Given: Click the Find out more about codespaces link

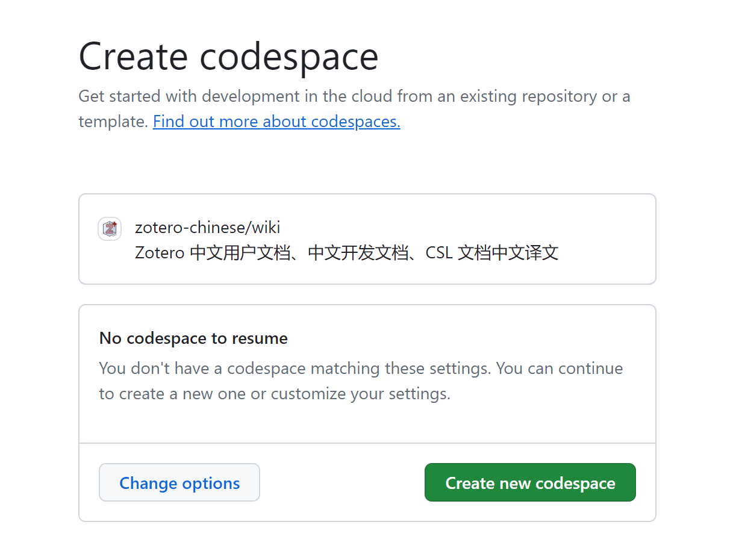Looking at the screenshot, I should (x=276, y=121).
